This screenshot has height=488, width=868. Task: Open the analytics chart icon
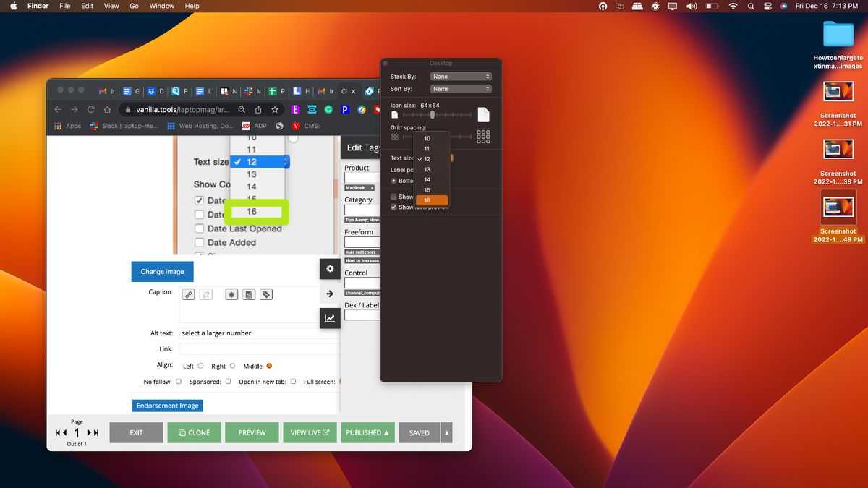(x=330, y=318)
